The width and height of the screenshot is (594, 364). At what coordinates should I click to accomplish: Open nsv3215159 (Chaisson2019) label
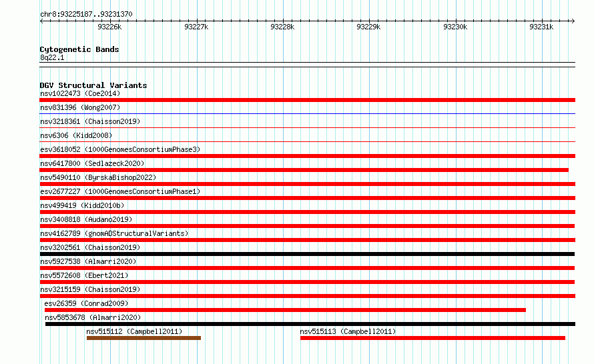90,289
